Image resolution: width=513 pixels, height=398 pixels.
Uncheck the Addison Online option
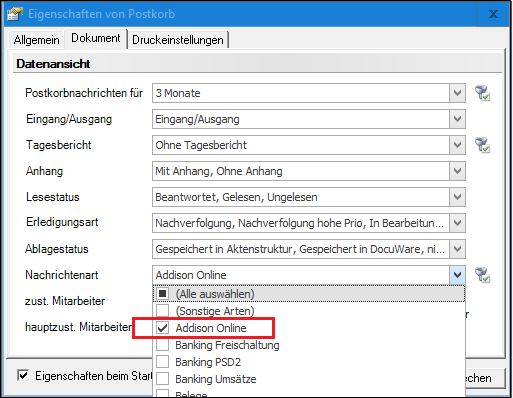(163, 328)
